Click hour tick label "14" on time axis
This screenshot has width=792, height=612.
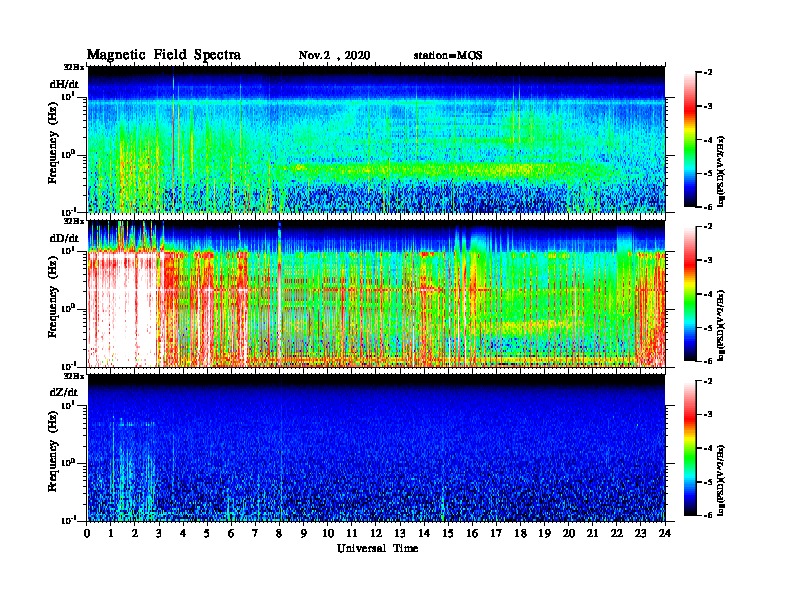pyautogui.click(x=424, y=534)
